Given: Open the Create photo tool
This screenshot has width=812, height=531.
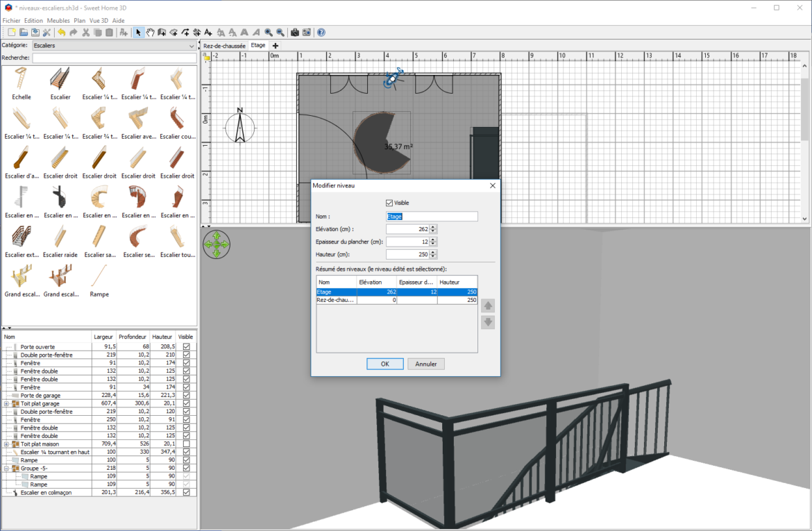Looking at the screenshot, I should [296, 32].
